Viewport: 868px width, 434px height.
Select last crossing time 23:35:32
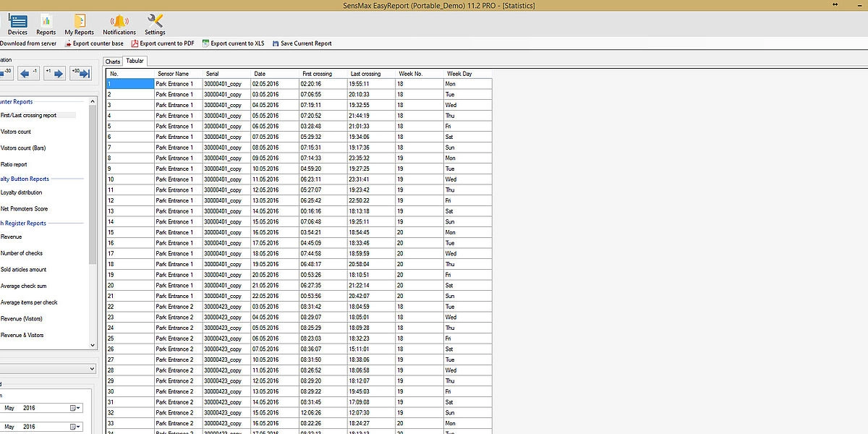point(372,158)
